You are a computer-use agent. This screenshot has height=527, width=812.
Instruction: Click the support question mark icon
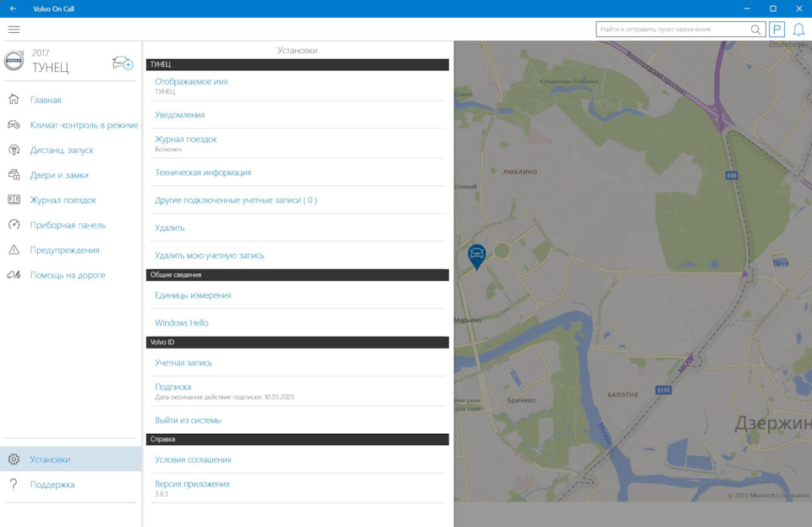tap(14, 484)
